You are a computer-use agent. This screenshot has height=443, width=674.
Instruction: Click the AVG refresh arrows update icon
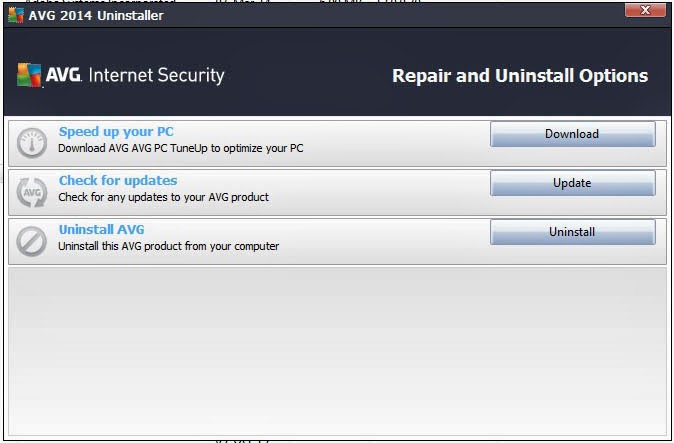pyautogui.click(x=32, y=192)
